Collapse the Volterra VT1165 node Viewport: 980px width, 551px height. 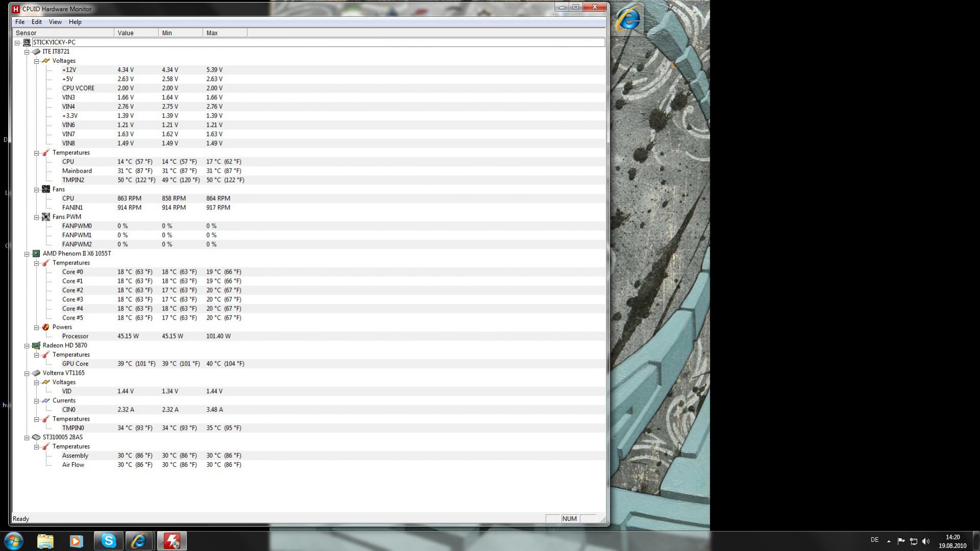point(27,374)
